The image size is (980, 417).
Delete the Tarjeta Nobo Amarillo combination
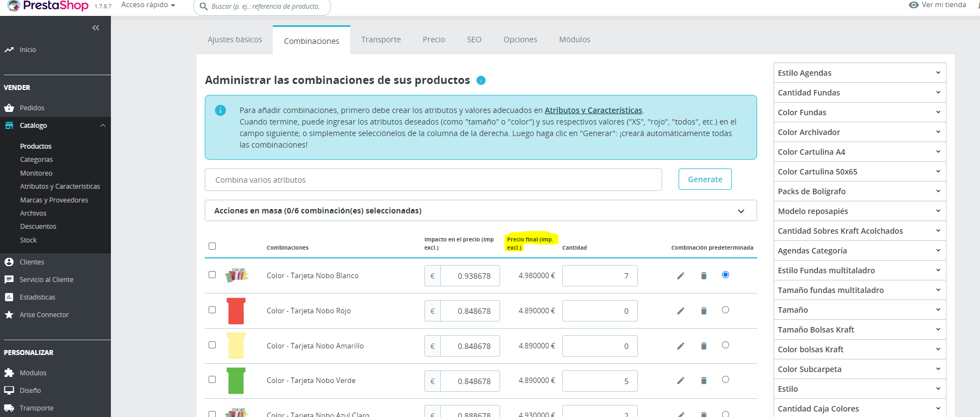point(704,346)
